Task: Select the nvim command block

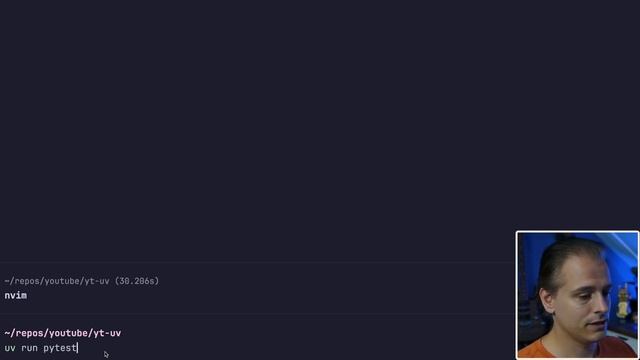Action: pos(257,288)
